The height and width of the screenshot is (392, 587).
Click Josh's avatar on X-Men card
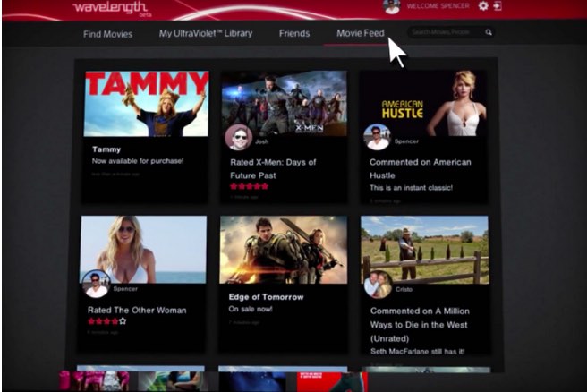tap(238, 138)
